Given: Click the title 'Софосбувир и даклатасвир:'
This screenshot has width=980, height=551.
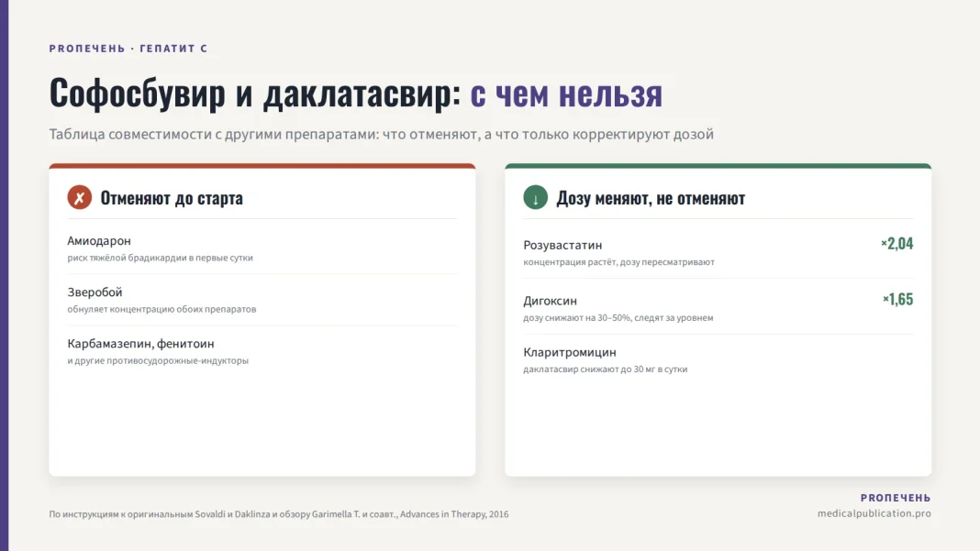Looking at the screenshot, I should point(255,93).
